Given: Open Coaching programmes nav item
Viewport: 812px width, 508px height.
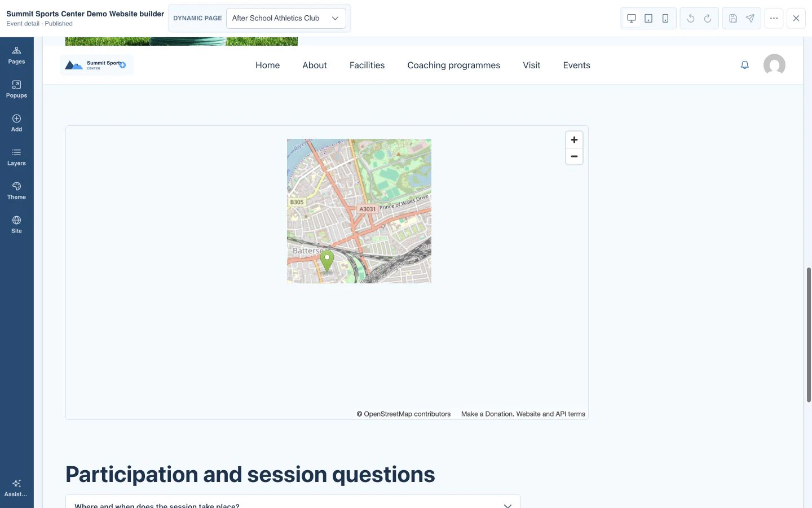Looking at the screenshot, I should pos(454,65).
